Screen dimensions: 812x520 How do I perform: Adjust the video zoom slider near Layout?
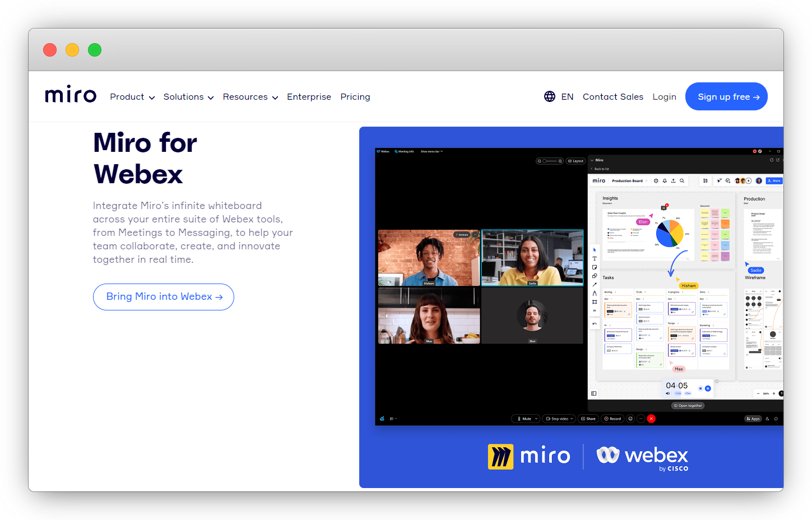pyautogui.click(x=550, y=161)
